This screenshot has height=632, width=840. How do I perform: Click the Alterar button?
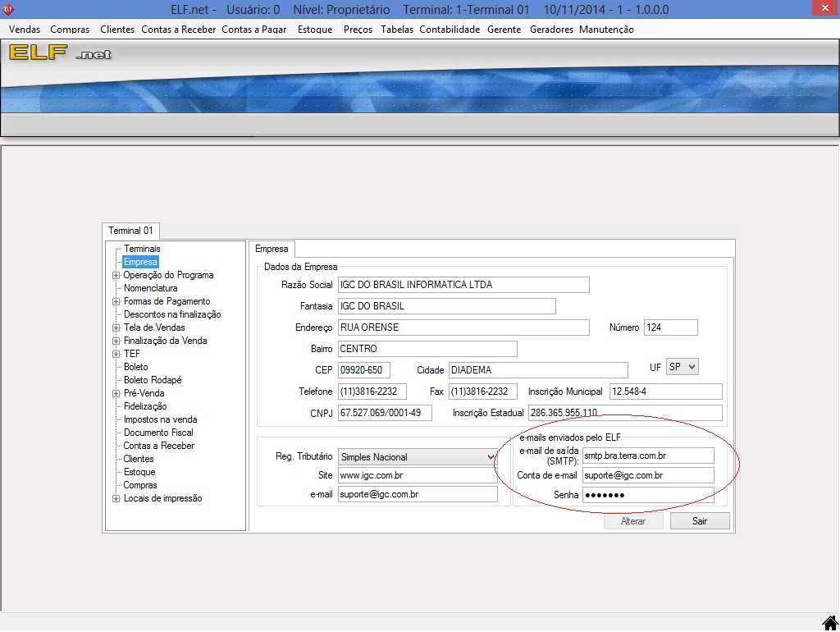click(633, 521)
